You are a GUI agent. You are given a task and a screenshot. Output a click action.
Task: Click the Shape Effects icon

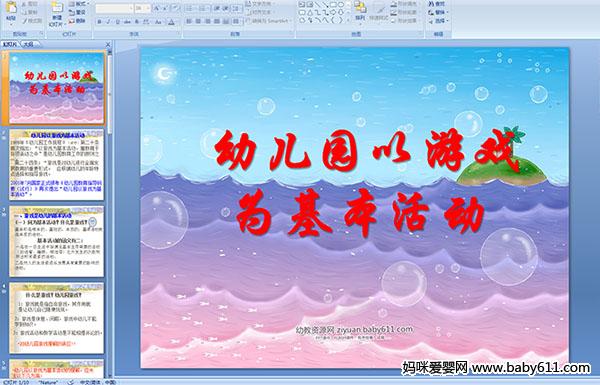pyautogui.click(x=394, y=21)
